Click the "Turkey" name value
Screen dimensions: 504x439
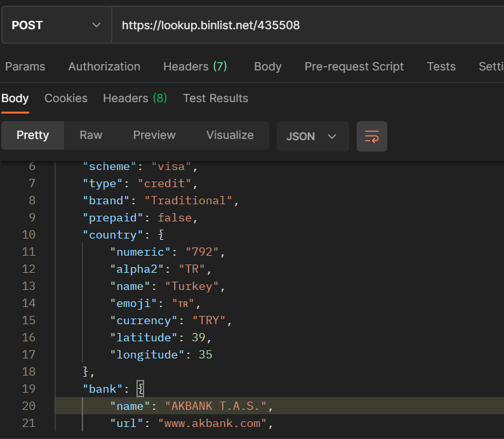click(x=192, y=286)
